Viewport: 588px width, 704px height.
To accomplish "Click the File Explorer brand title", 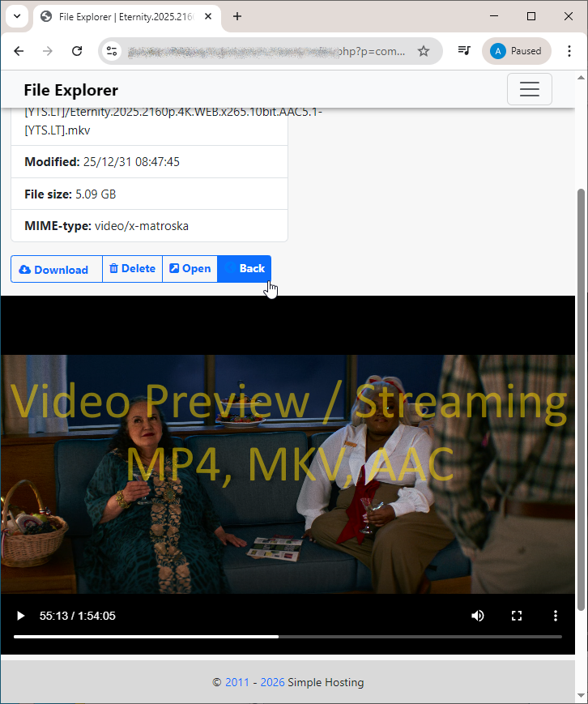I will (x=71, y=90).
